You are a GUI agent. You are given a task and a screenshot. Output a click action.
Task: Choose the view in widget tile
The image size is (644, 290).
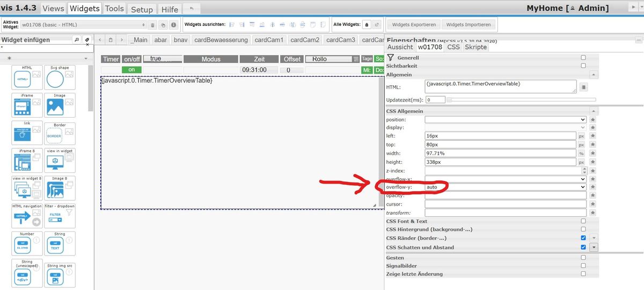pyautogui.click(x=60, y=160)
